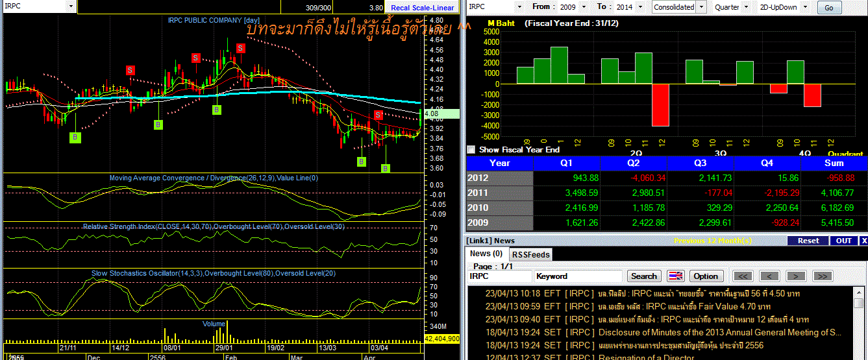Open Disclosure of Minutes of 2013 AGM news
The image size is (868, 360).
pyautogui.click(x=661, y=332)
